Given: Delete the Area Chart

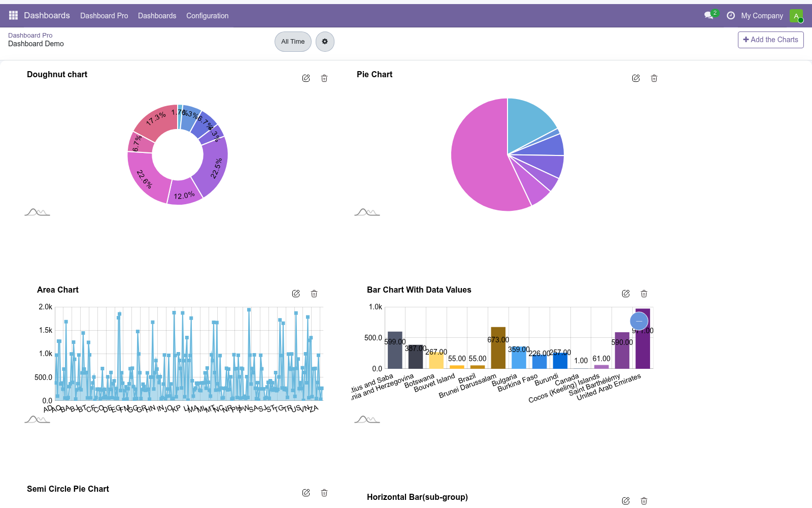Looking at the screenshot, I should [314, 294].
